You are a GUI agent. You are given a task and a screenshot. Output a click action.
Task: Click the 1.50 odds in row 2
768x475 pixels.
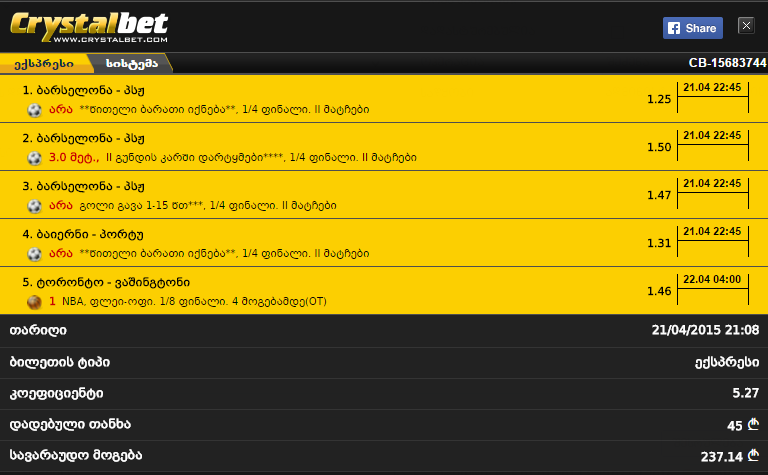pyautogui.click(x=659, y=147)
